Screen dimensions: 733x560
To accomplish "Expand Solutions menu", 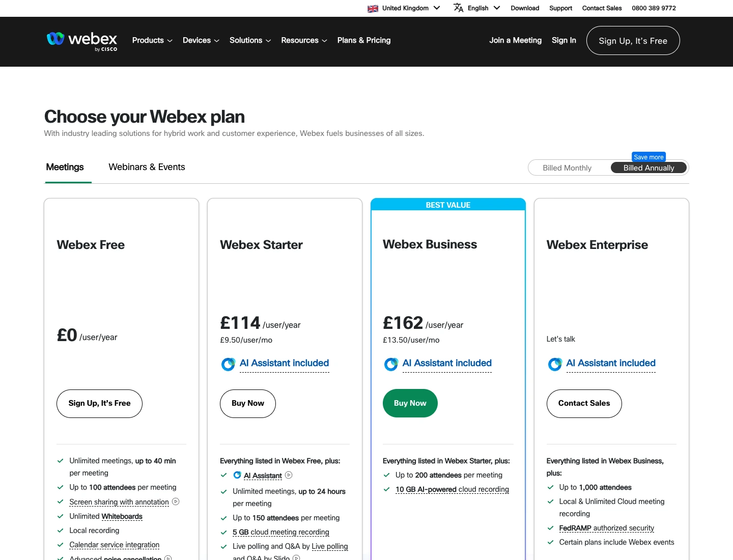I will (x=250, y=40).
